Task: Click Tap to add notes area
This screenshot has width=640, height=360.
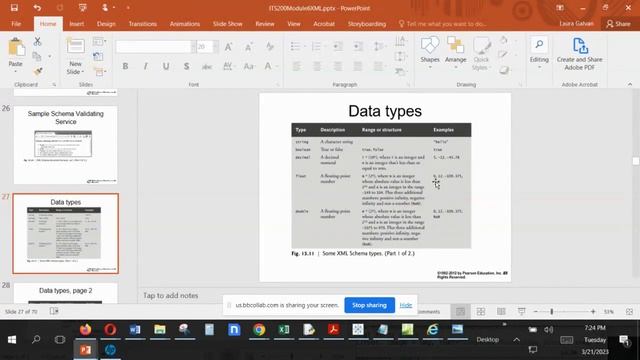Action: pos(171,296)
